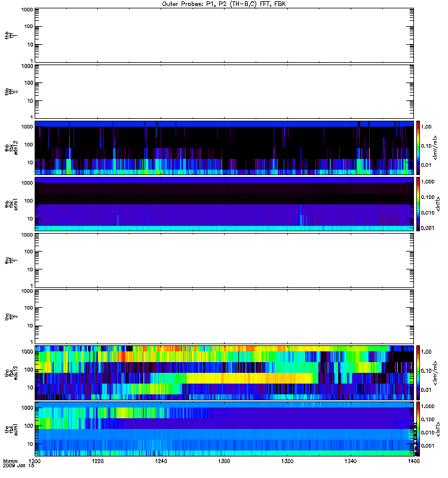This screenshot has width=448, height=478.
Task: Click the "1000" tick of thb fff 1 panel
Action: [x=27, y=10]
